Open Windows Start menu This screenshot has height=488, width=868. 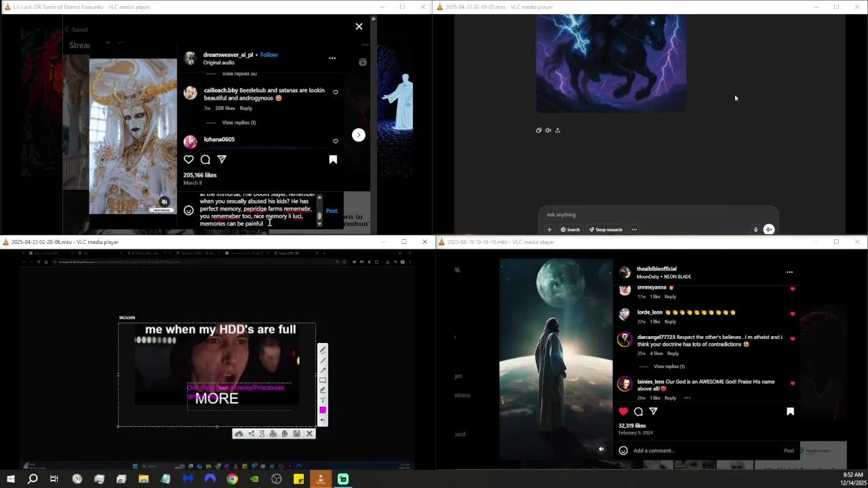click(x=10, y=479)
